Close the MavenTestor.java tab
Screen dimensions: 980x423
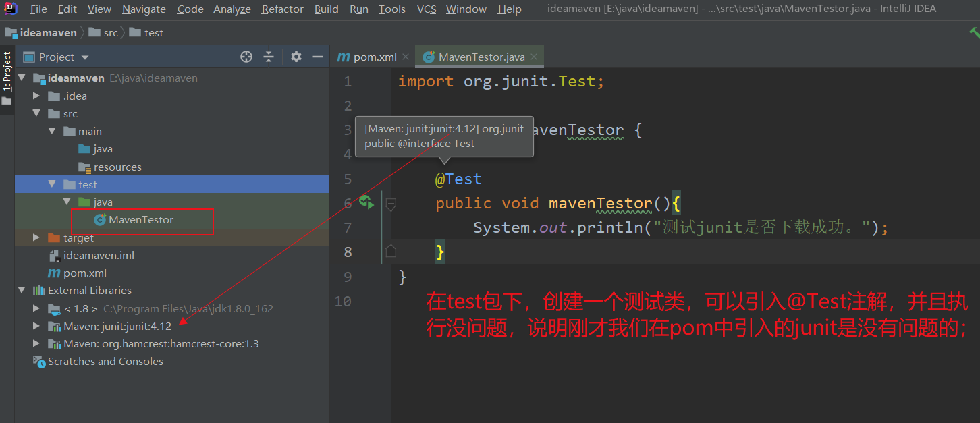[x=534, y=57]
